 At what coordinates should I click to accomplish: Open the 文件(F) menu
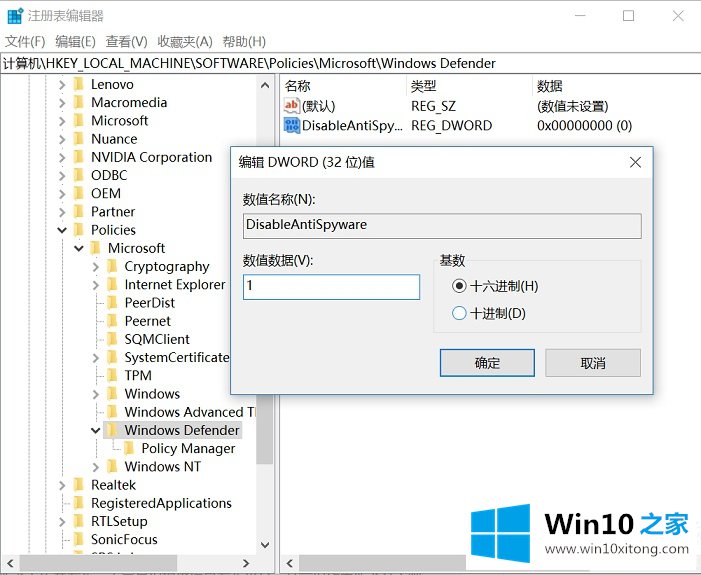[x=25, y=42]
